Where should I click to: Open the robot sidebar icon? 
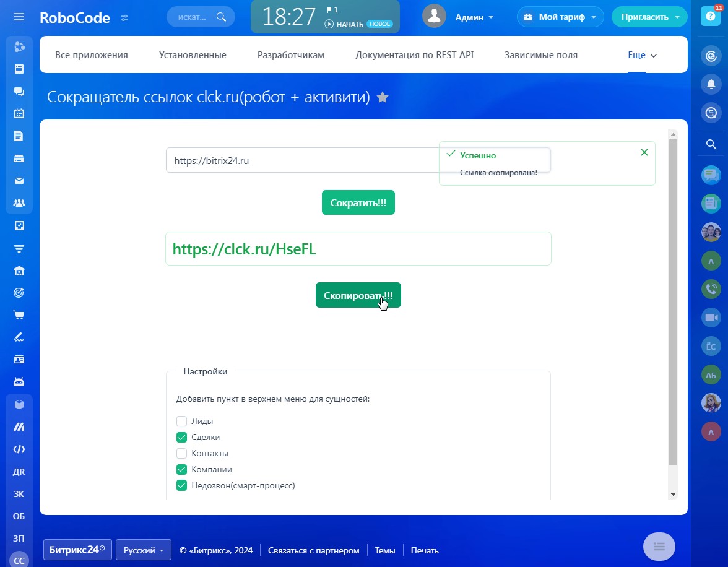(x=19, y=382)
